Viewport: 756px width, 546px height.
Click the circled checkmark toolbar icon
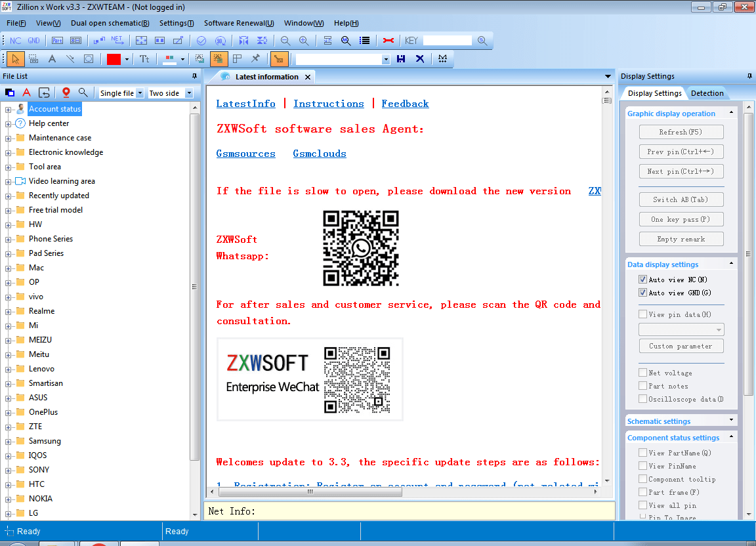(201, 41)
